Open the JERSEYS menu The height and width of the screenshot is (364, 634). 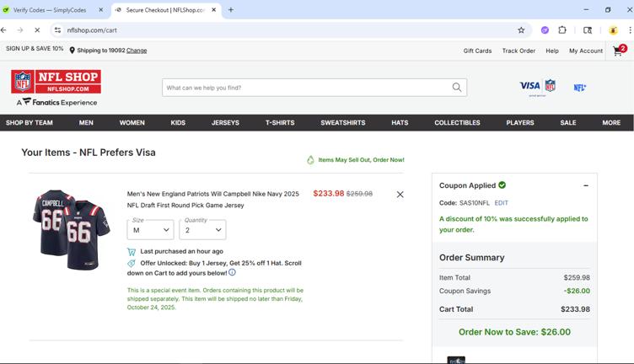point(225,122)
